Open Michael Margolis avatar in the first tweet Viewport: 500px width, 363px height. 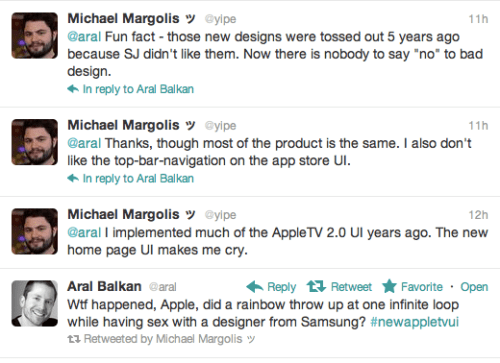click(35, 36)
